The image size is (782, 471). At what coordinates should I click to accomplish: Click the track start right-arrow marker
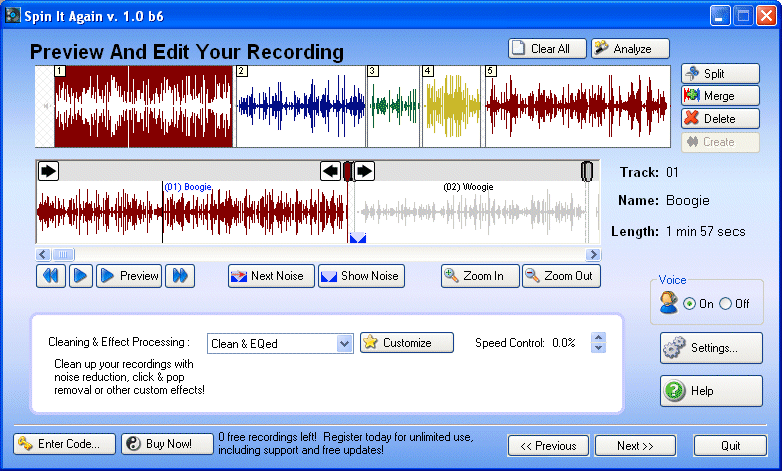[48, 171]
